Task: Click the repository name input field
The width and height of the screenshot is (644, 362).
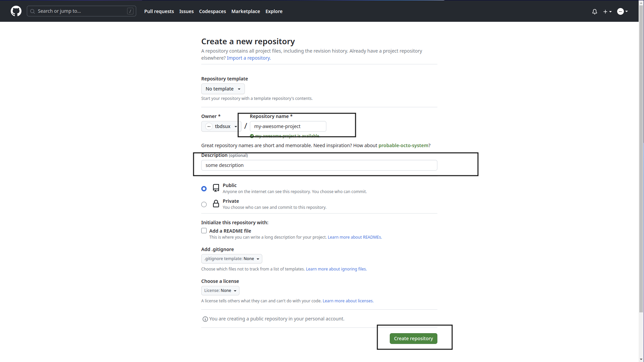Action: coord(288,126)
